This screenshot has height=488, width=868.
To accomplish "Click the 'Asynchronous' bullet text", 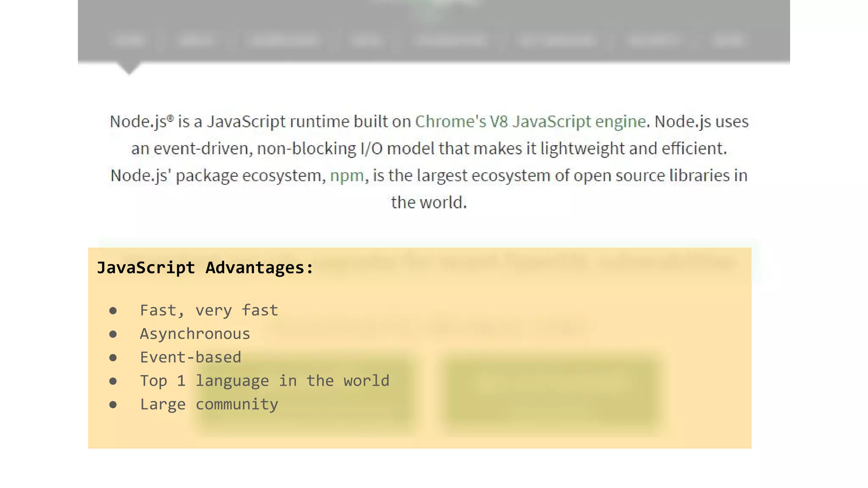I will pyautogui.click(x=195, y=334).
